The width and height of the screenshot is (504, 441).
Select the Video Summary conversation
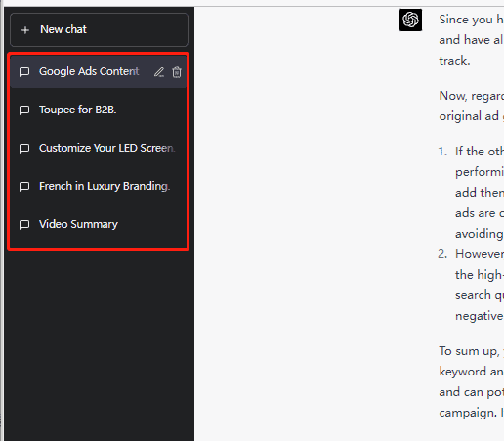pyautogui.click(x=99, y=224)
